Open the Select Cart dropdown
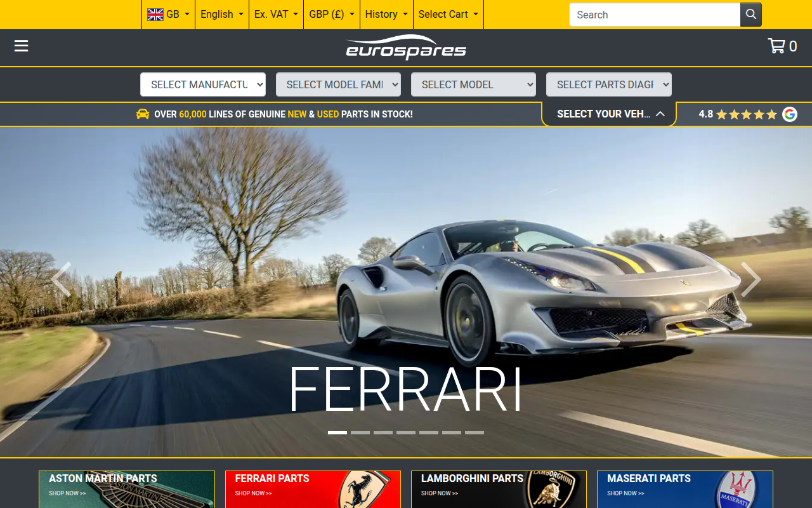This screenshot has width=812, height=508. [449, 15]
